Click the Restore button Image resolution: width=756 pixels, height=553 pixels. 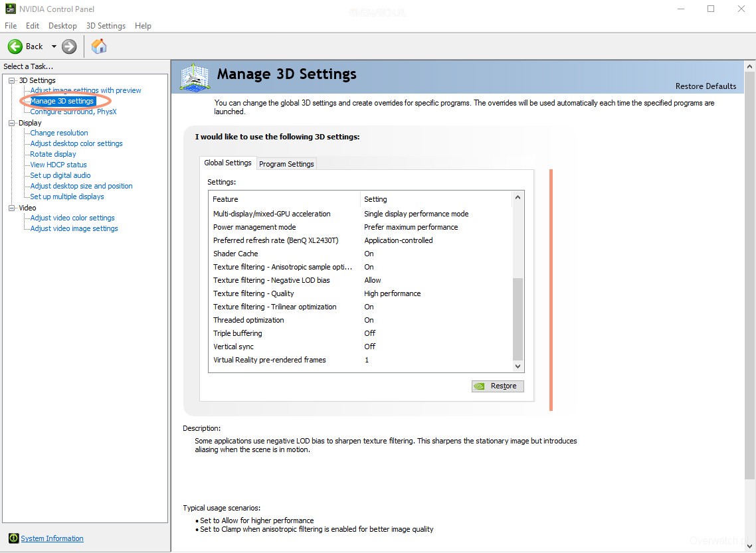tap(498, 386)
